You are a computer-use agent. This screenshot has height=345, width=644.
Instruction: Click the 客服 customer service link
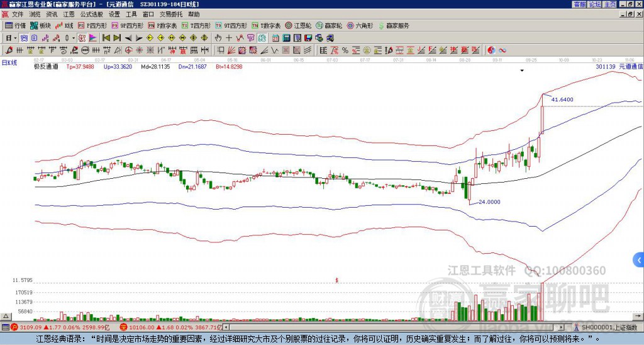coord(580,4)
